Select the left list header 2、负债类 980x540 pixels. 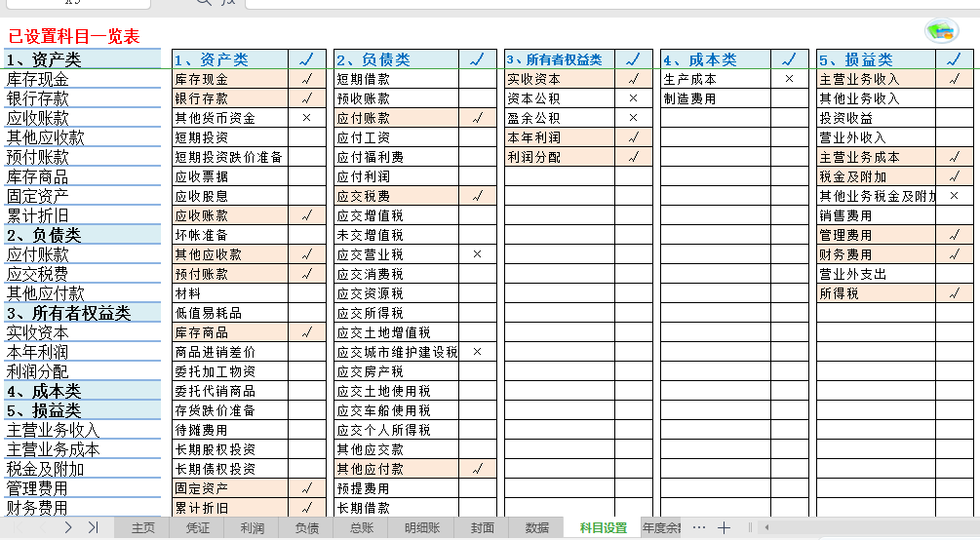click(83, 235)
